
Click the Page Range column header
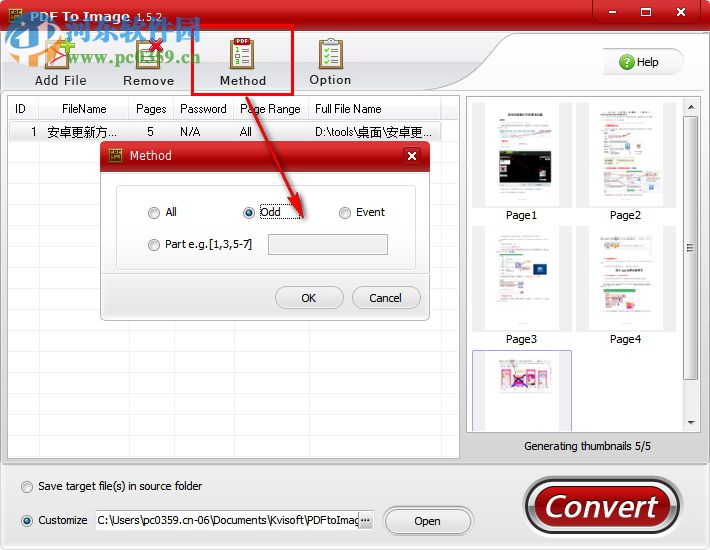pyautogui.click(x=270, y=109)
